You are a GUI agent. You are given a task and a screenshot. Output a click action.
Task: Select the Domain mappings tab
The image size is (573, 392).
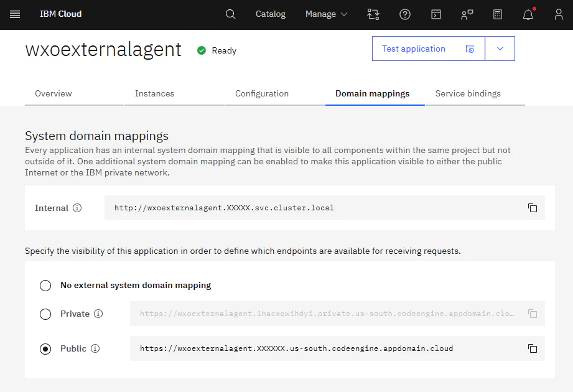coord(375,94)
